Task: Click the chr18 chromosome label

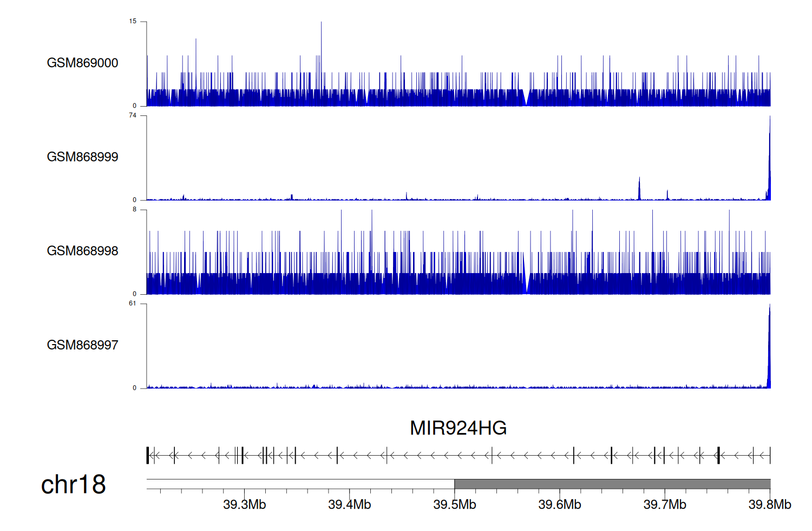Action: 73,484
